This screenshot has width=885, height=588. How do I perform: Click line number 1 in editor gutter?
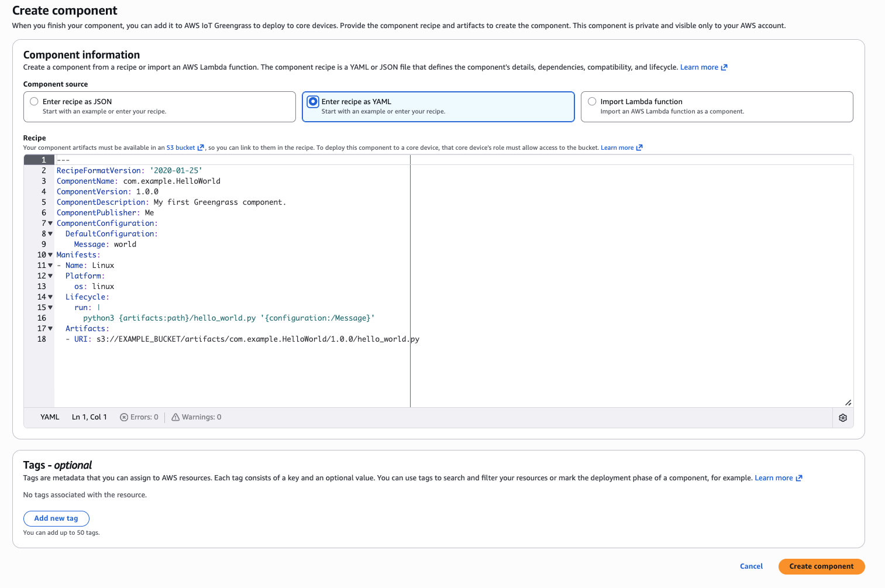tap(43, 160)
